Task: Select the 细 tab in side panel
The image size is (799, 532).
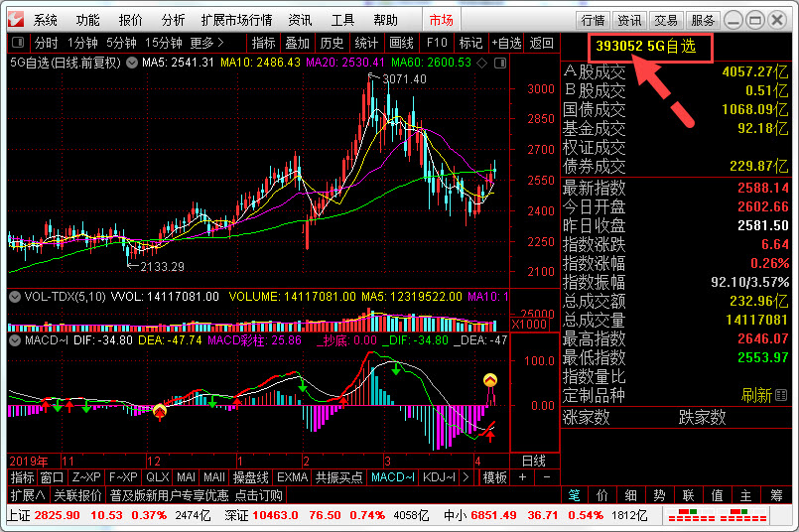Action: click(x=631, y=495)
